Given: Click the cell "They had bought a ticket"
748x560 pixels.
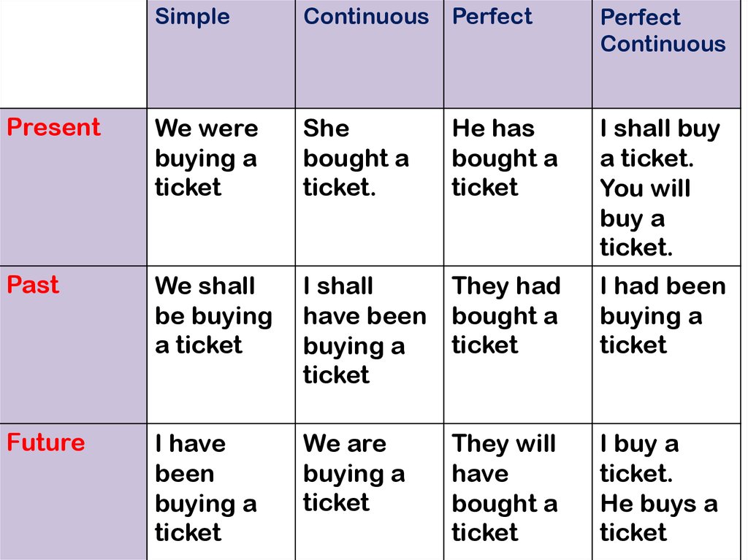Looking at the screenshot, I should (518, 345).
